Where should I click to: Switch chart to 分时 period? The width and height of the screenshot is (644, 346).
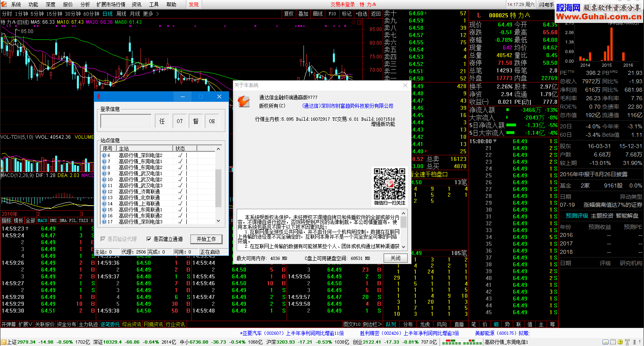point(7,14)
